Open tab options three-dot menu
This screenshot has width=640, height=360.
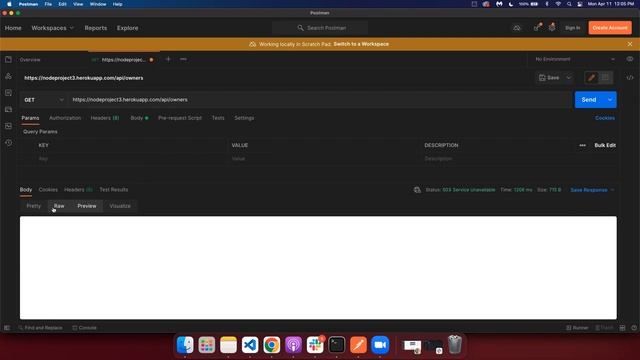click(x=183, y=59)
